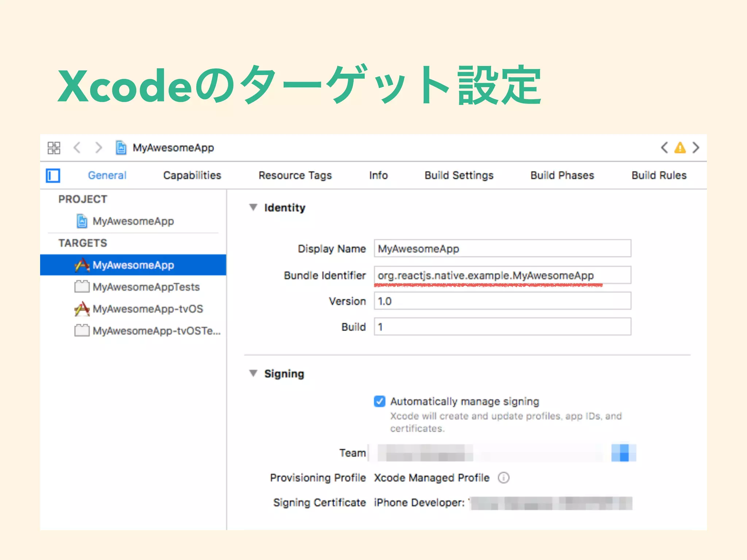Jump to previous issue arrow
The image size is (747, 560).
665,148
